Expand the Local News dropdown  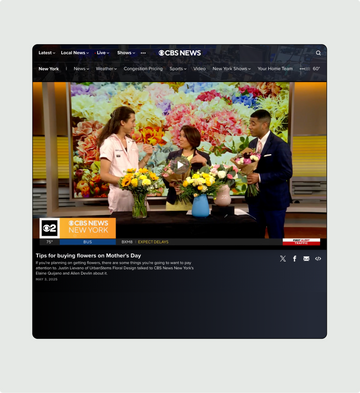coord(75,53)
